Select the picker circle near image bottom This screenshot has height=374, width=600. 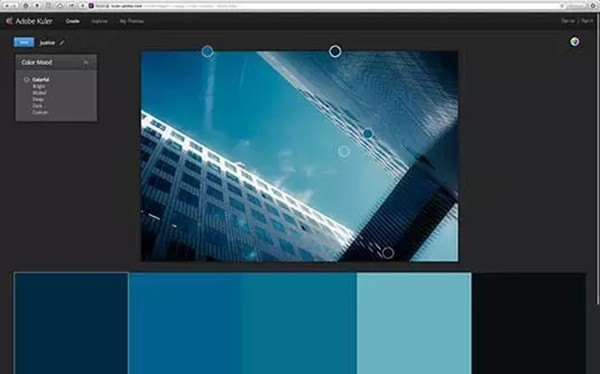pyautogui.click(x=388, y=253)
